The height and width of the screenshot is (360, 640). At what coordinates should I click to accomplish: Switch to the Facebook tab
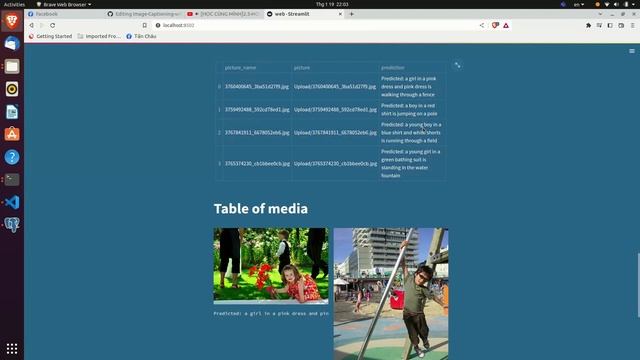(x=63, y=14)
